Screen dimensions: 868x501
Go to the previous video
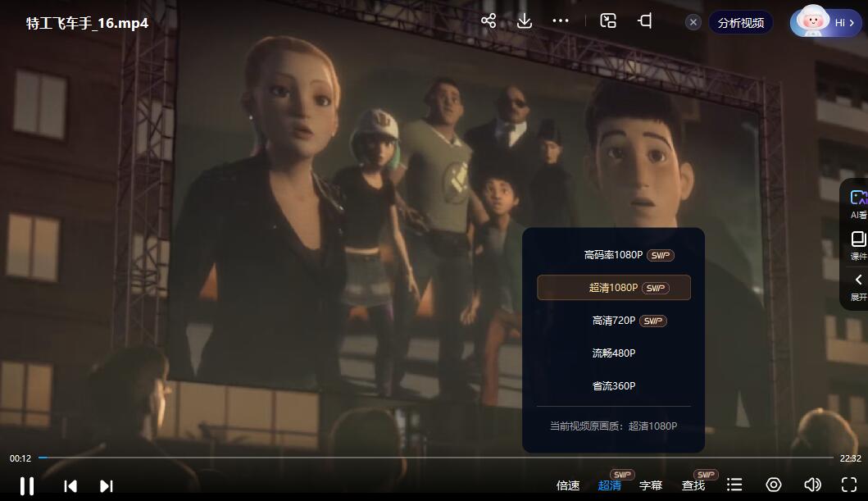[x=70, y=486]
